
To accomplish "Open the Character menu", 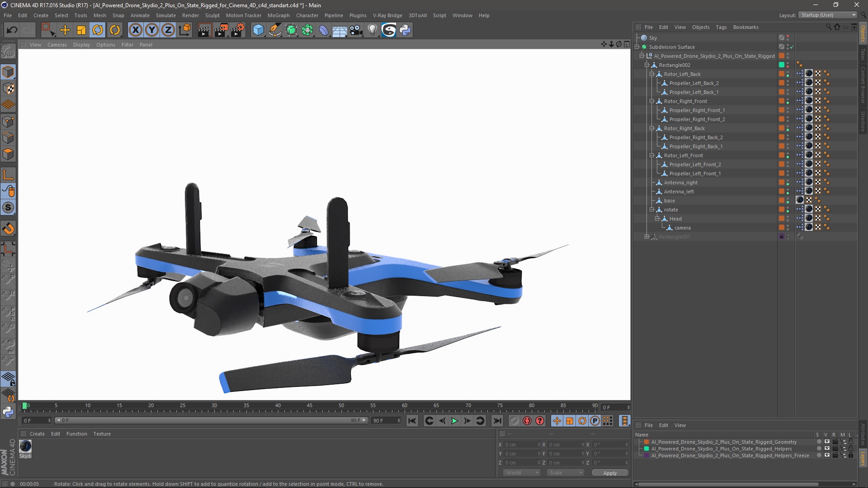I will point(307,15).
